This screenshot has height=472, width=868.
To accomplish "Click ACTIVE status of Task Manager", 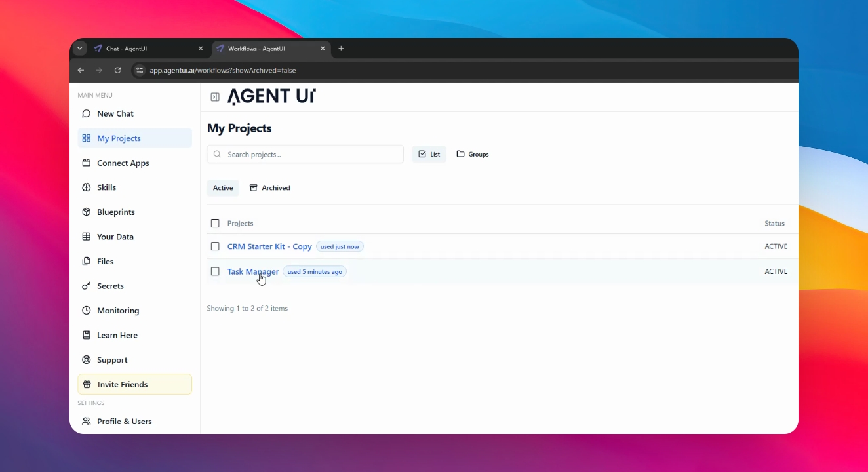I will [x=776, y=271].
